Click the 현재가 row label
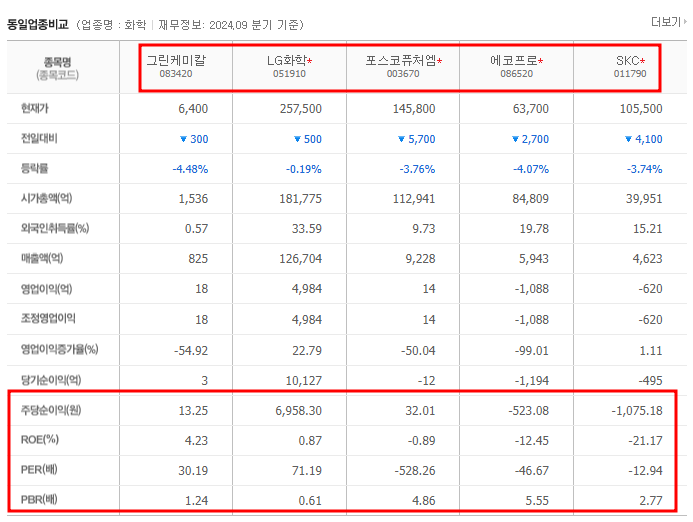The image size is (693, 522). (34, 108)
